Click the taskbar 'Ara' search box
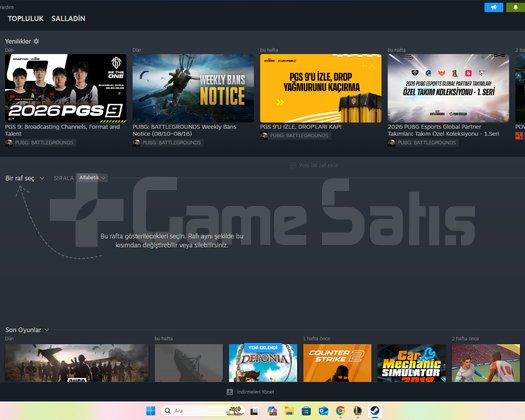The width and height of the screenshot is (525, 420). pyautogui.click(x=202, y=411)
